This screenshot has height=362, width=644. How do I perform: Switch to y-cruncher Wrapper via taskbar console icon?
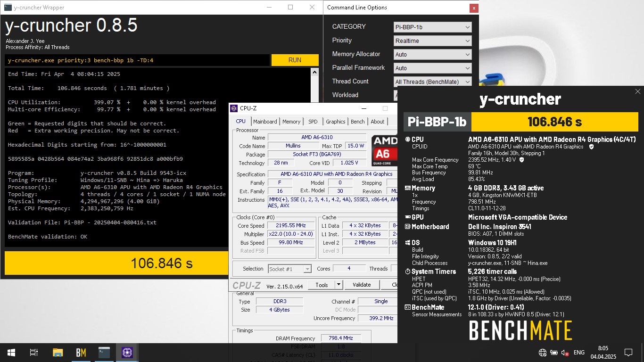pyautogui.click(x=104, y=352)
